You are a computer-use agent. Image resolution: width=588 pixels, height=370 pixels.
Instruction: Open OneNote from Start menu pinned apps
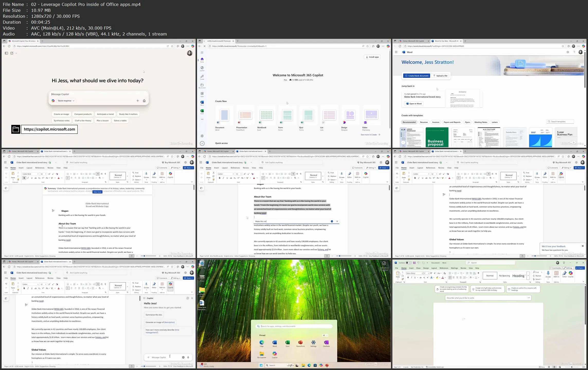[x=326, y=344]
